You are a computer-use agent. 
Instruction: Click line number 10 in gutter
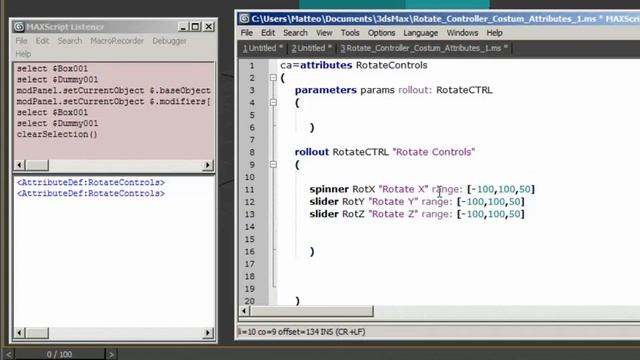point(249,177)
